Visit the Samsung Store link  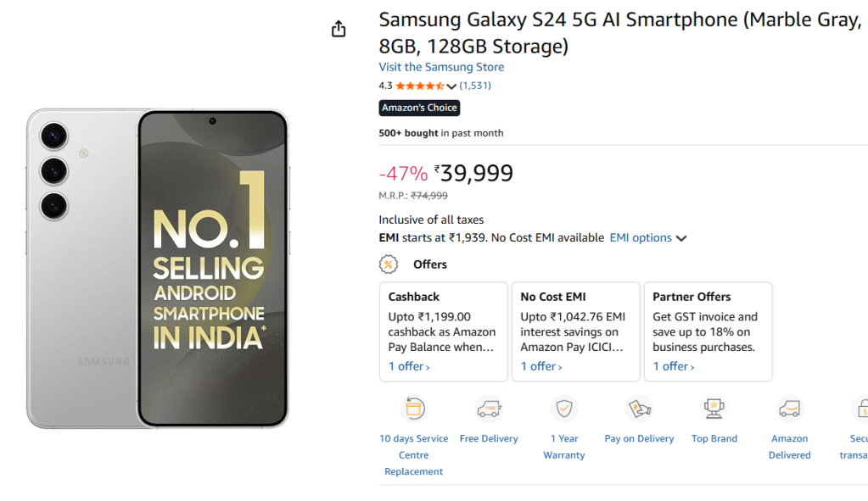coord(441,67)
